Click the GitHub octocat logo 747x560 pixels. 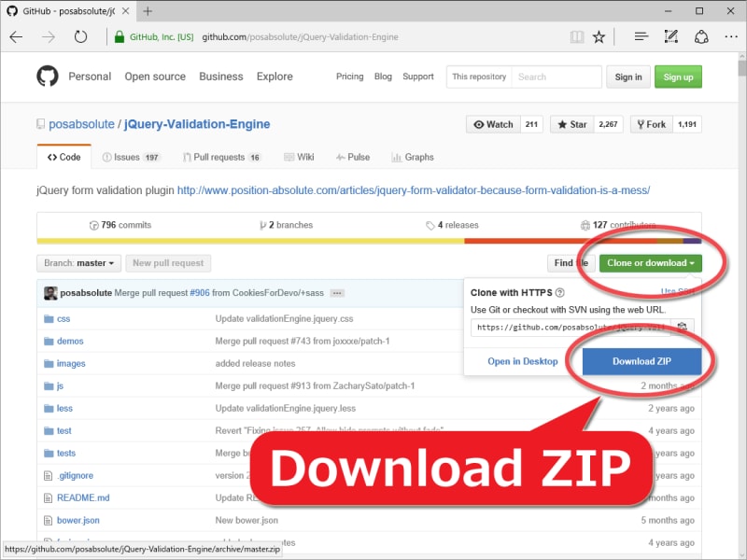(x=48, y=77)
